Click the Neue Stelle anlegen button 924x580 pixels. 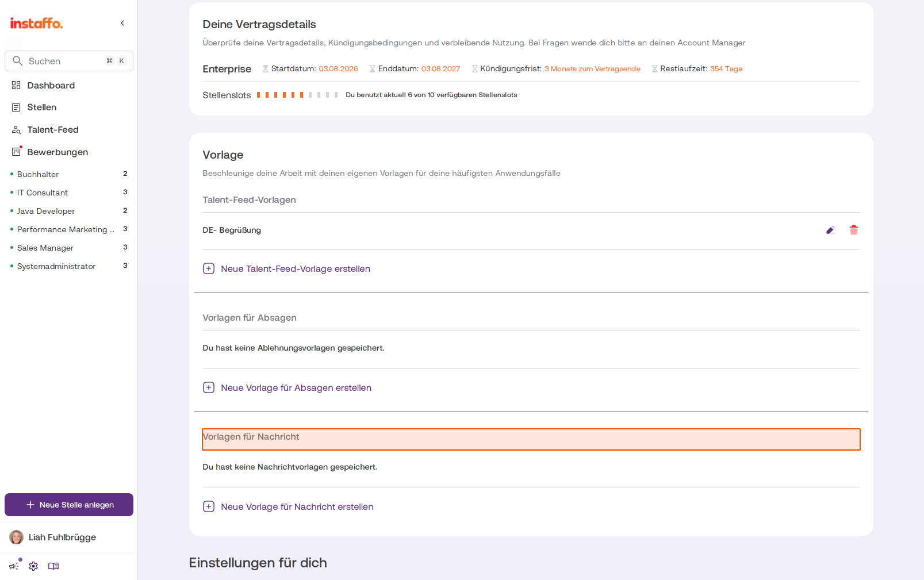pos(69,505)
